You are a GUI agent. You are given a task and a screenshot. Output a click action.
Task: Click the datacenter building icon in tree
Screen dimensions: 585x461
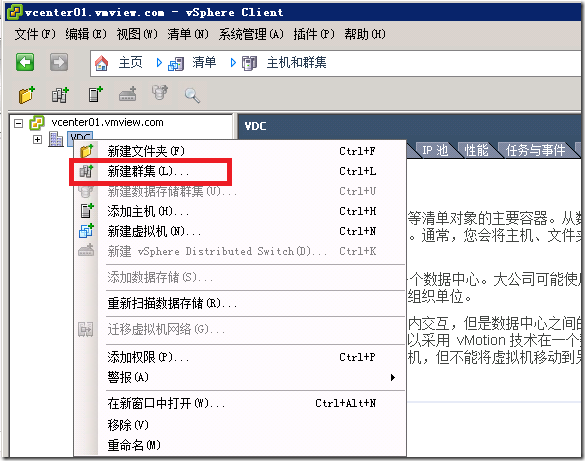[x=56, y=139]
